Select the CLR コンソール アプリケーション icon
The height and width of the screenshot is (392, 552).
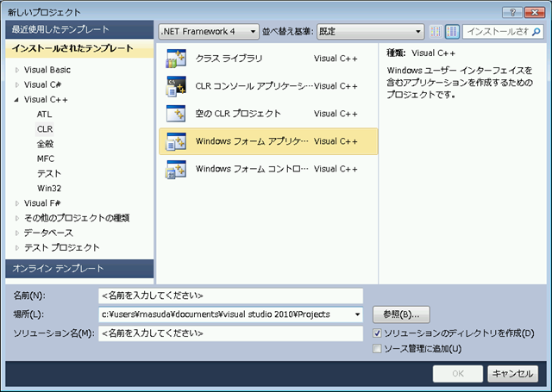coord(176,86)
